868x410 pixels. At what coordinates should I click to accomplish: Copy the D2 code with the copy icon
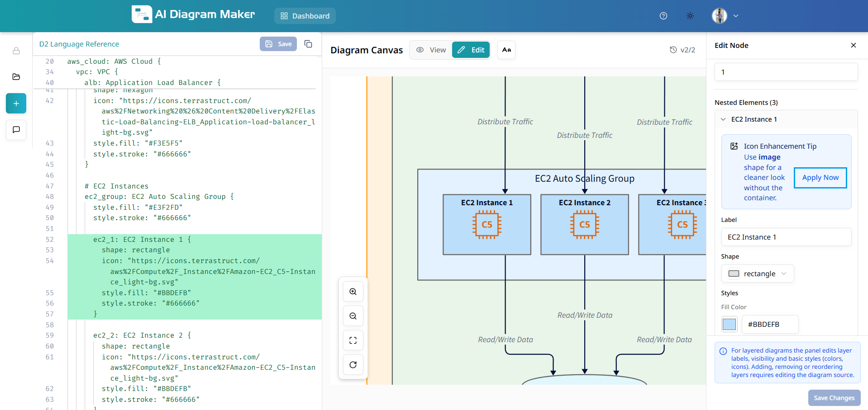308,44
